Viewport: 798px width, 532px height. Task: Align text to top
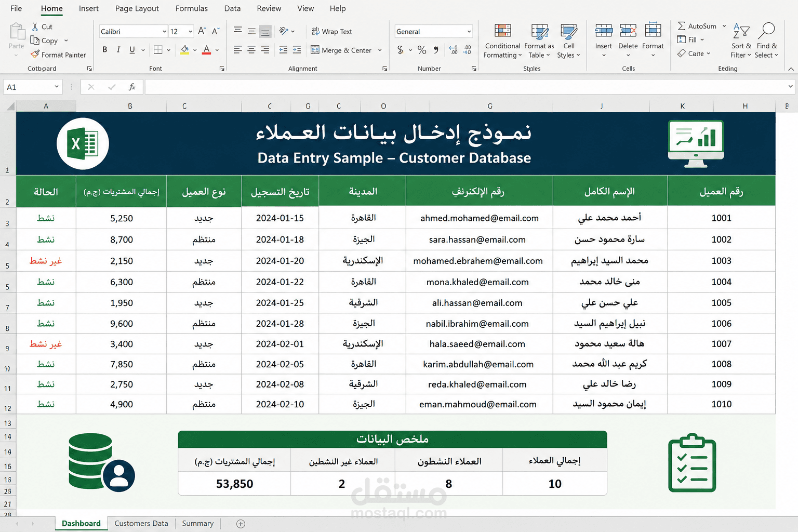[238, 31]
